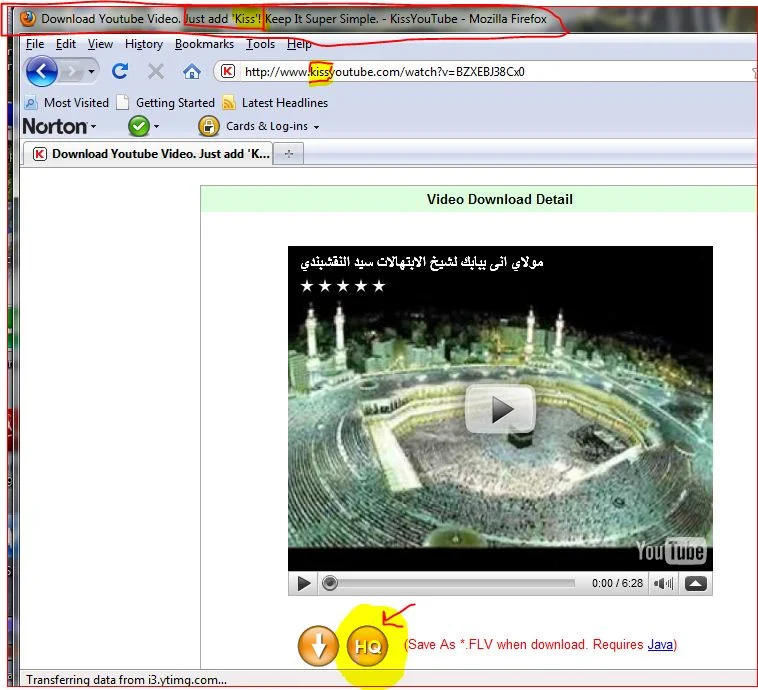Click the orange HQ download button
Viewport: 758px width, 690px height.
point(367,646)
